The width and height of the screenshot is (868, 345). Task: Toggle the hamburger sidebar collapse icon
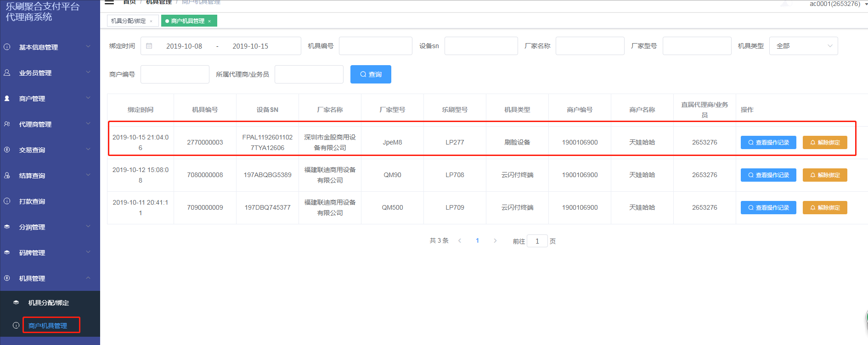pos(109,2)
